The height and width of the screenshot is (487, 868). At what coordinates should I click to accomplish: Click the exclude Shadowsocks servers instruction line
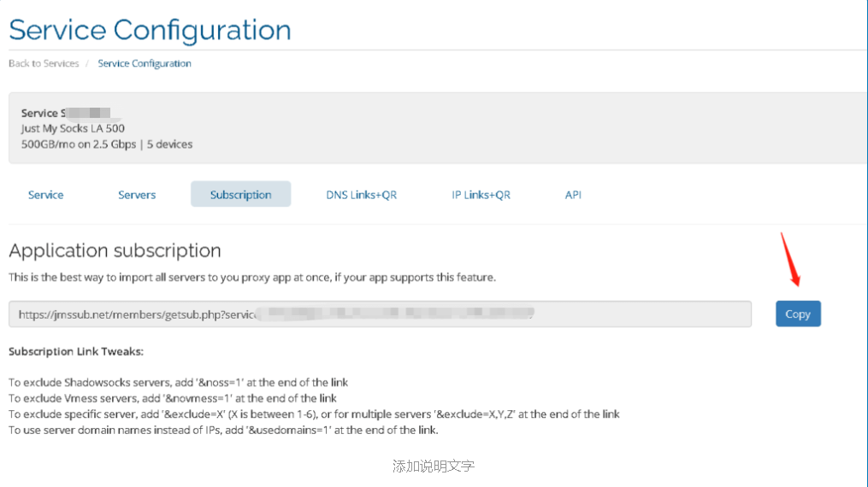coord(178,383)
